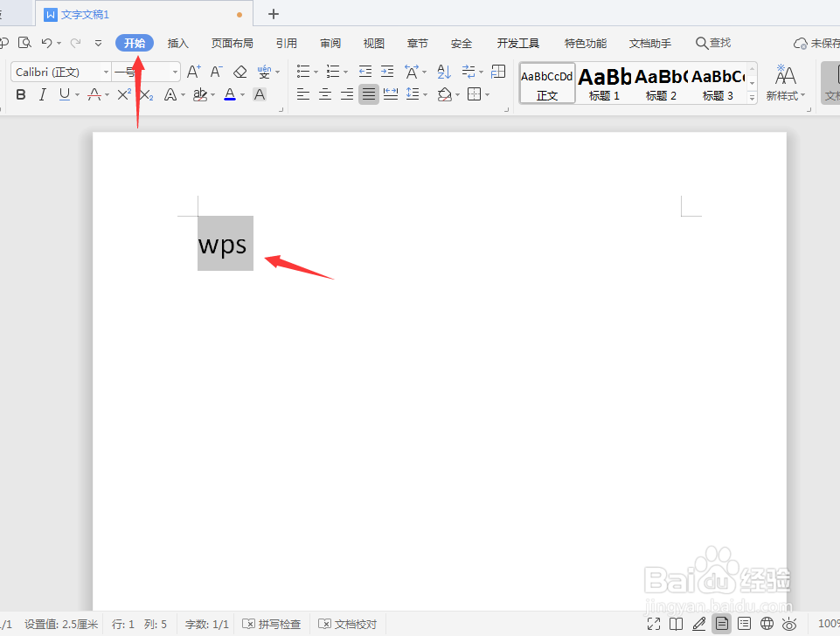Image resolution: width=840 pixels, height=636 pixels.
Task: Toggle subscript formatting
Action: [x=146, y=94]
